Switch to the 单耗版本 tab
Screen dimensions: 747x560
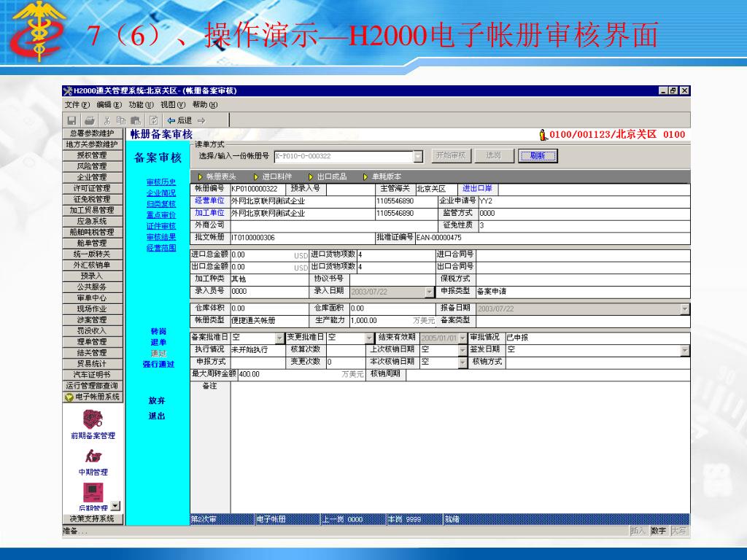382,176
